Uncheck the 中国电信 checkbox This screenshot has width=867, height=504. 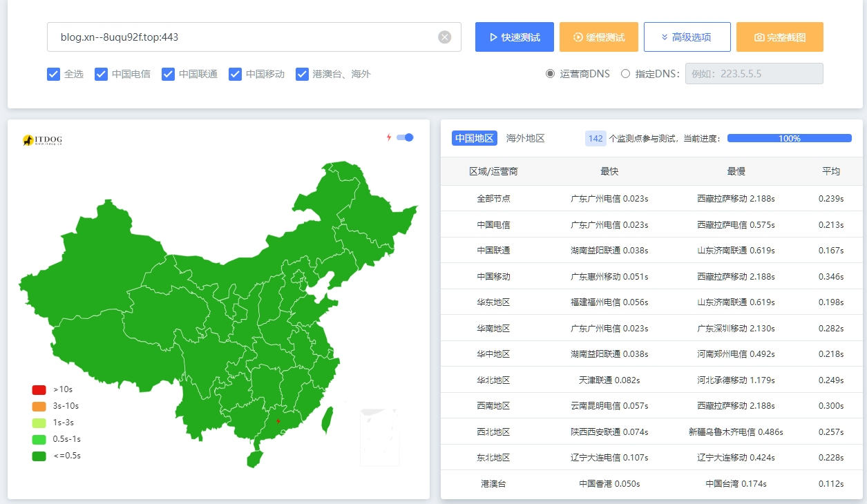pos(102,74)
